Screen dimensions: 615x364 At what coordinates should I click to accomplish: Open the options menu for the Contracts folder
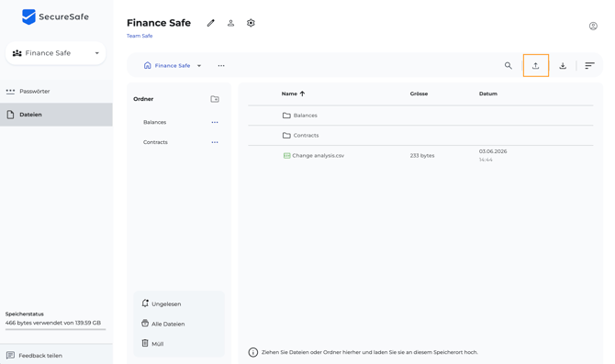tap(215, 142)
